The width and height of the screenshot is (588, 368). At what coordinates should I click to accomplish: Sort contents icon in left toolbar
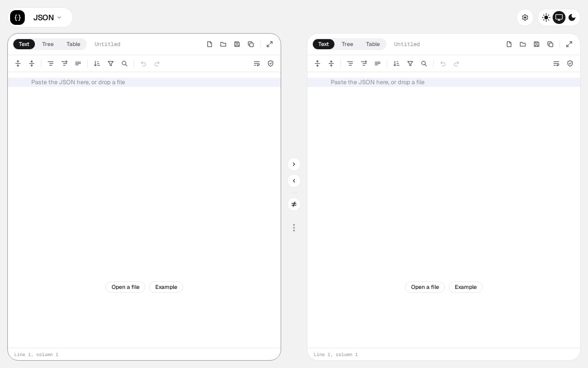97,63
